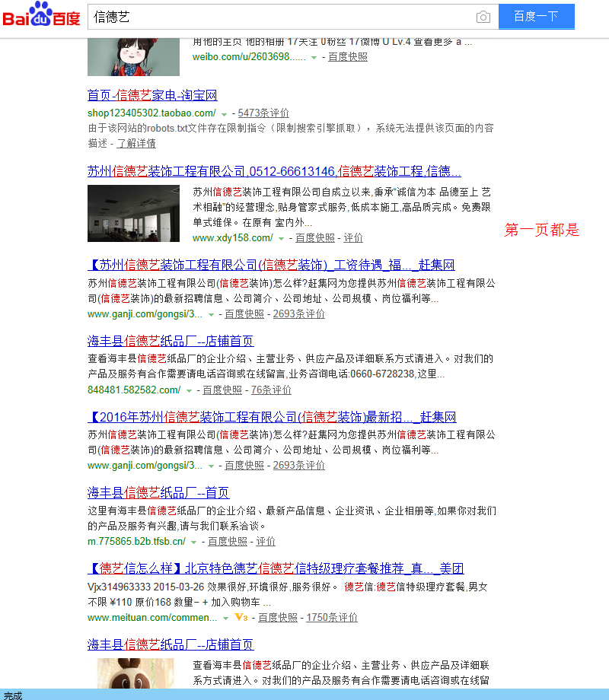609x700 pixels.
Task: Click the shop123405302.taobao.com green URL
Action: [151, 113]
